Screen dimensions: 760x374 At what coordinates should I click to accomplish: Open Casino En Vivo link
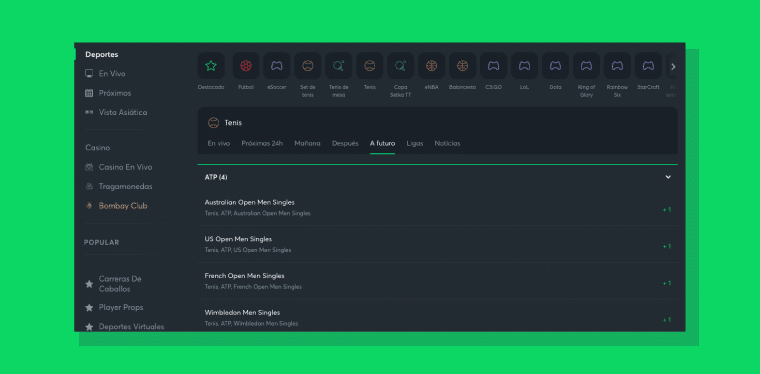(126, 167)
